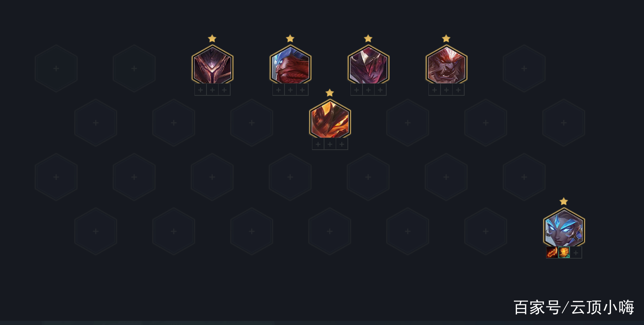
Task: Toggle star above the dark armored helmet champion
Action: pos(212,38)
